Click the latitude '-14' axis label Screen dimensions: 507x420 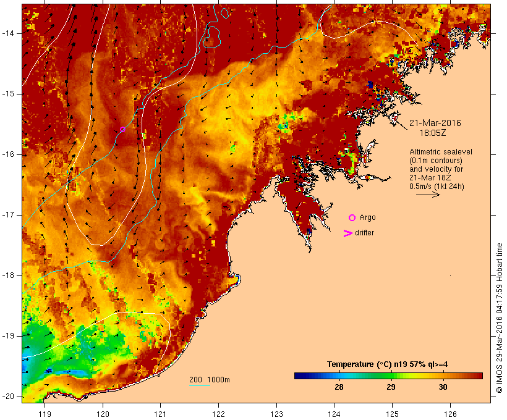[x=8, y=33]
